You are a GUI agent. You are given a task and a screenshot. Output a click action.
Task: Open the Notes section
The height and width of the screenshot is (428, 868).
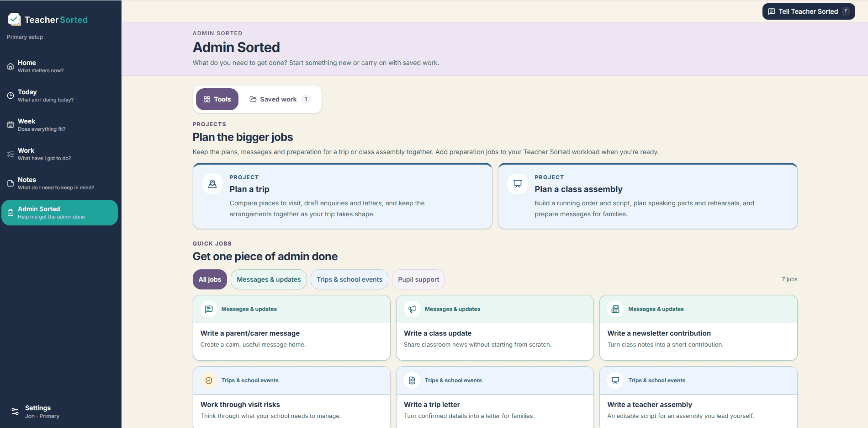pos(60,183)
